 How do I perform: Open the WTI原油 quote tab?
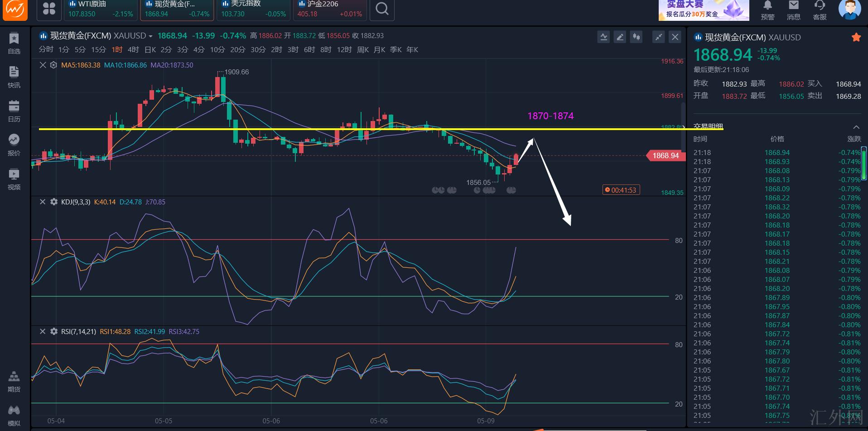101,9
